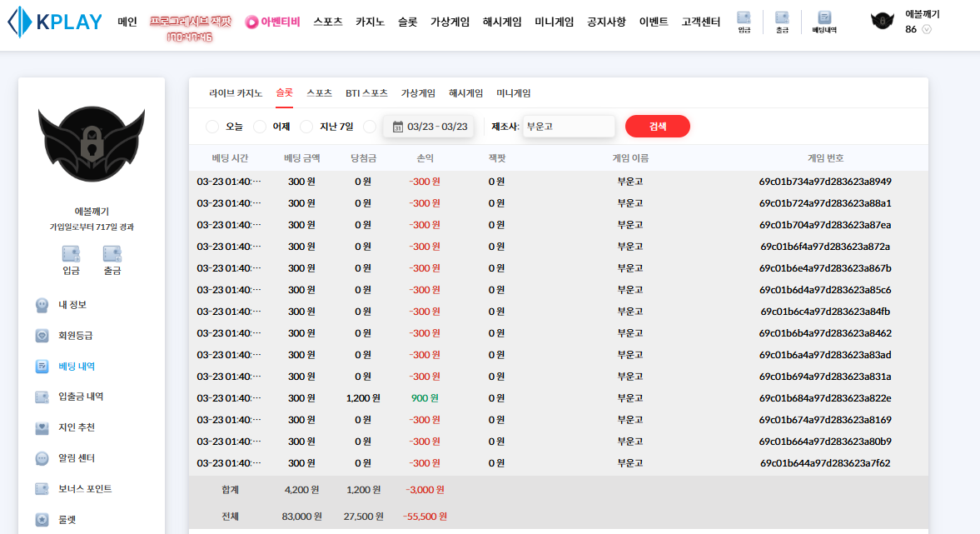Open the 03/23 - 03/23 date picker
This screenshot has width=980, height=534.
tap(430, 127)
